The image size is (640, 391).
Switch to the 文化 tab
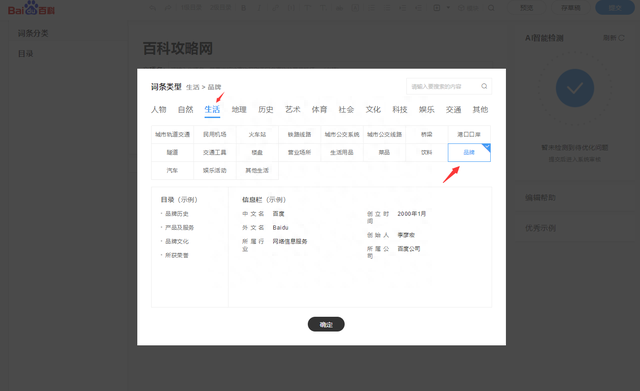373,109
